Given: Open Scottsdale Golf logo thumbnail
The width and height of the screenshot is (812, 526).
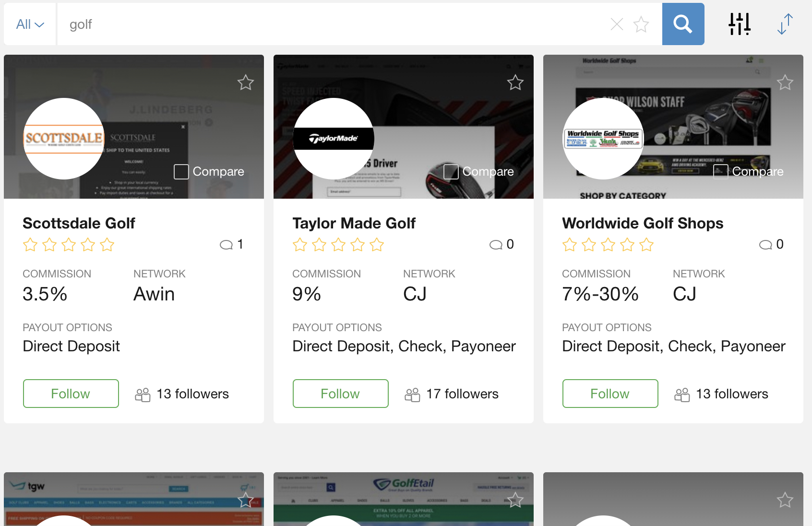Looking at the screenshot, I should (64, 139).
